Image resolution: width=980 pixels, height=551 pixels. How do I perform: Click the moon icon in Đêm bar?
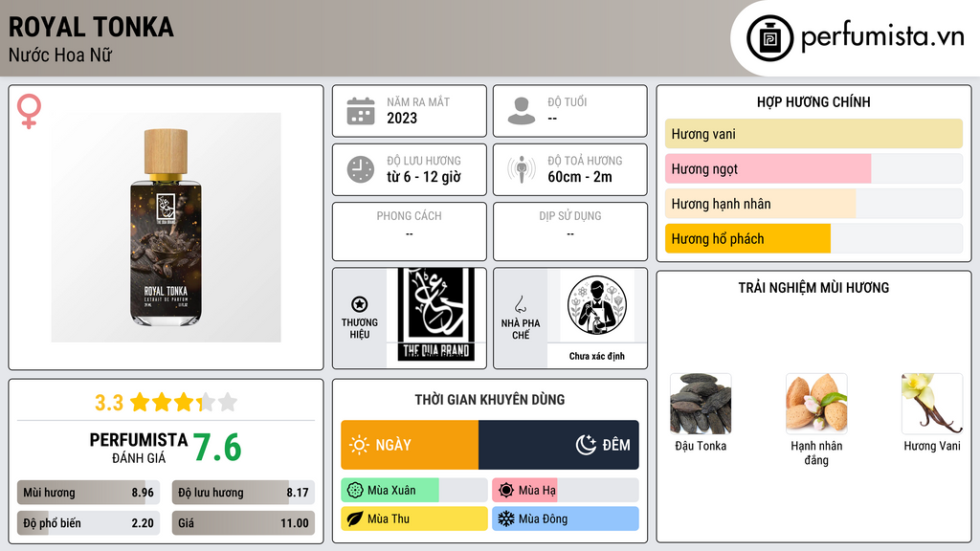point(586,445)
